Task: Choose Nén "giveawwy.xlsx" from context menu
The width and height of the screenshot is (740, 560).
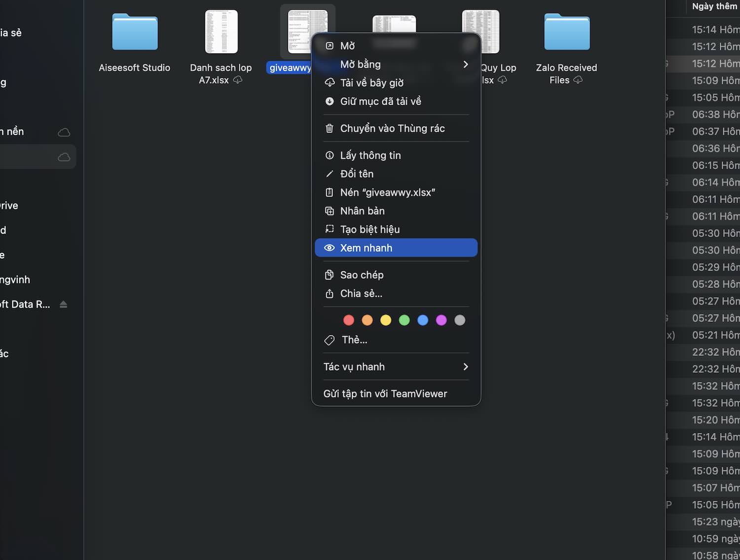Action: point(387,193)
